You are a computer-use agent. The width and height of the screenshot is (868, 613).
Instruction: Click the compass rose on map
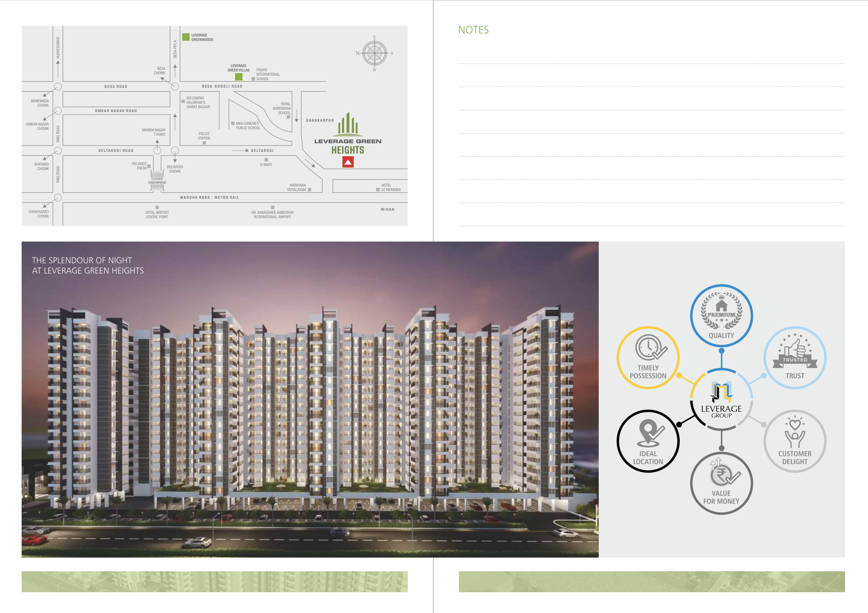[x=374, y=53]
